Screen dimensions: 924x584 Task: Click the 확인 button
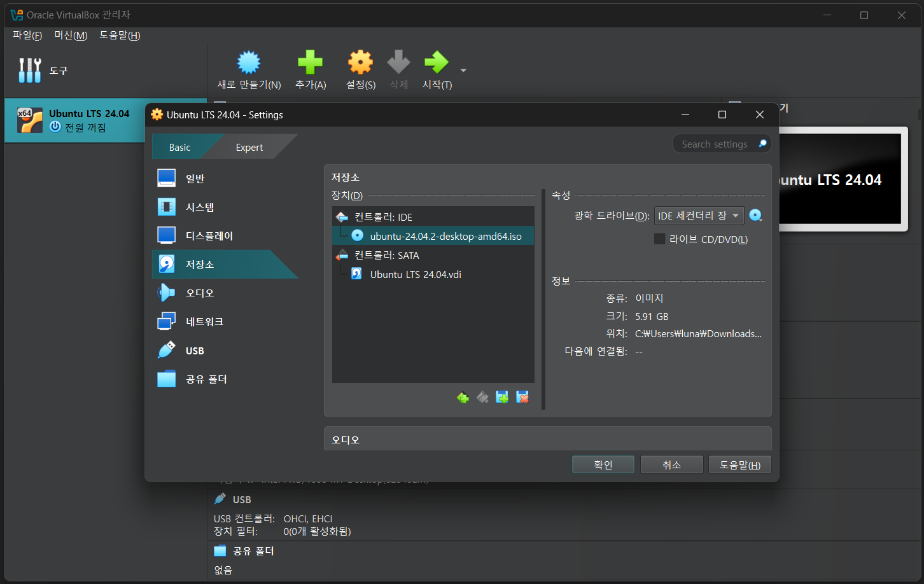[x=603, y=464]
